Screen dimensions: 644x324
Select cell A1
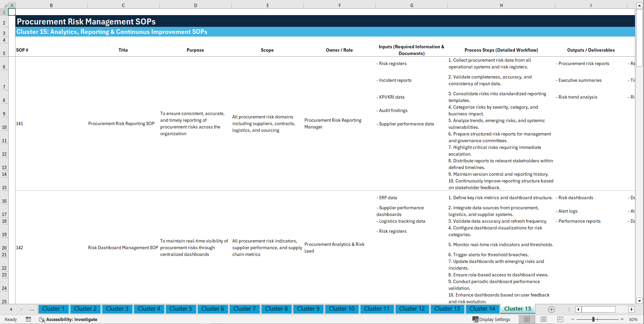tap(12, 12)
